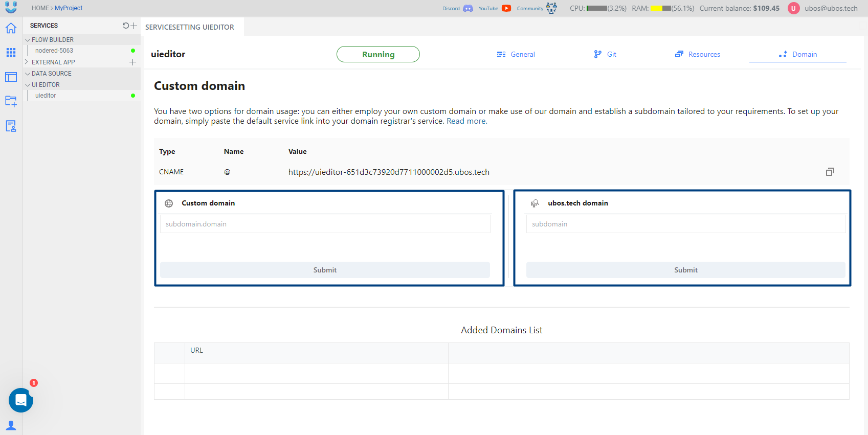
Task: Click the Running status button
Action: click(378, 54)
